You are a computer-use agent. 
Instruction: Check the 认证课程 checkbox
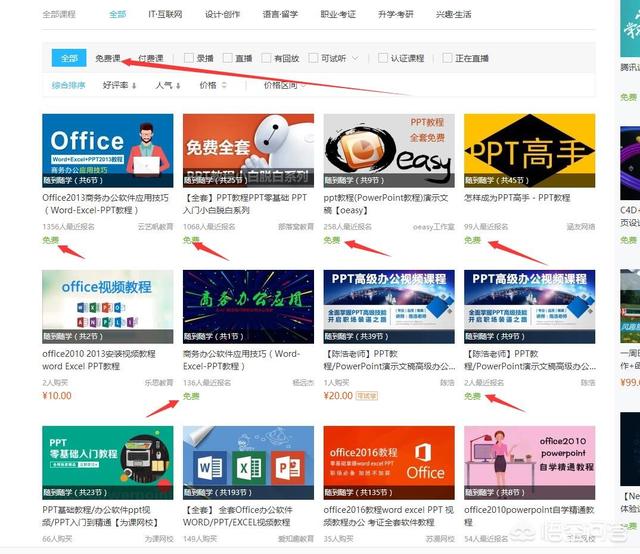[x=383, y=58]
